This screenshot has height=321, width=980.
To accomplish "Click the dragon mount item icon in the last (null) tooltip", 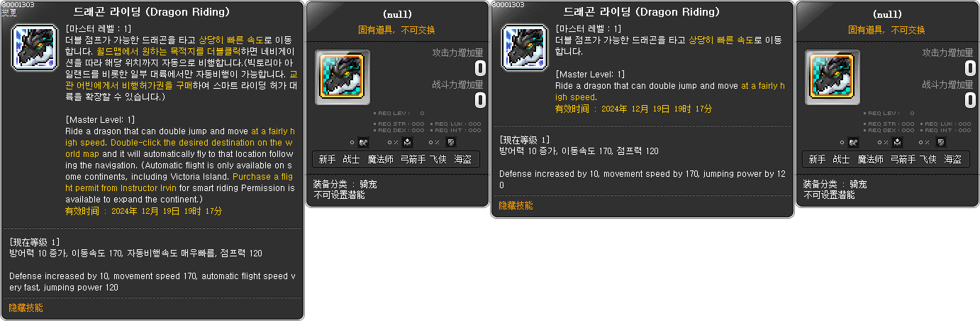I will pos(833,74).
